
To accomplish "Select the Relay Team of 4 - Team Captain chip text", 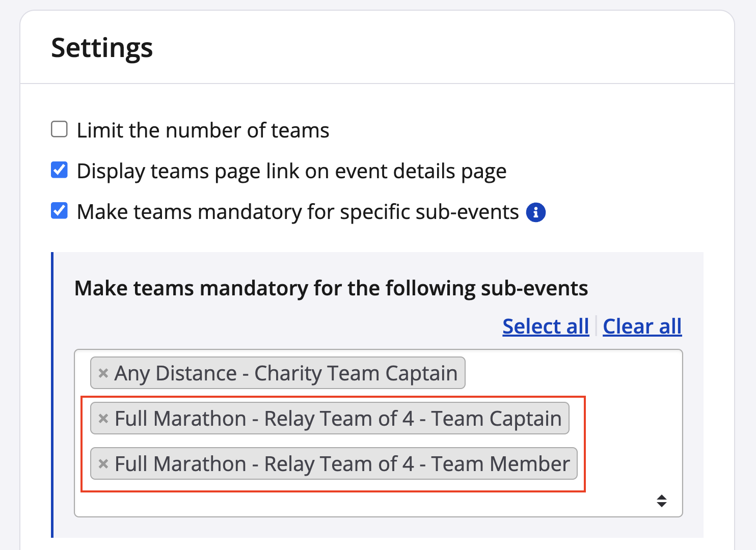I will point(337,419).
